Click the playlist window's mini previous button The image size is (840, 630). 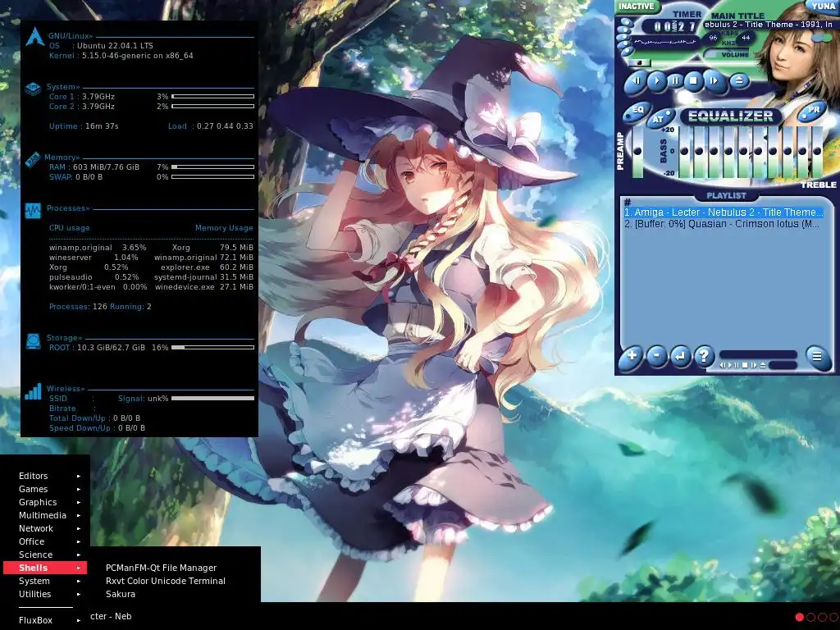coord(723,365)
